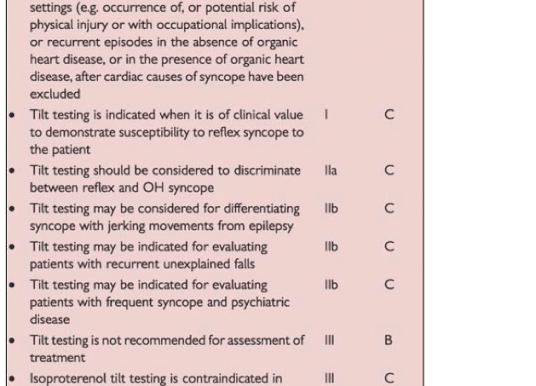Click level 'C' beside the IIa class

(x=389, y=170)
